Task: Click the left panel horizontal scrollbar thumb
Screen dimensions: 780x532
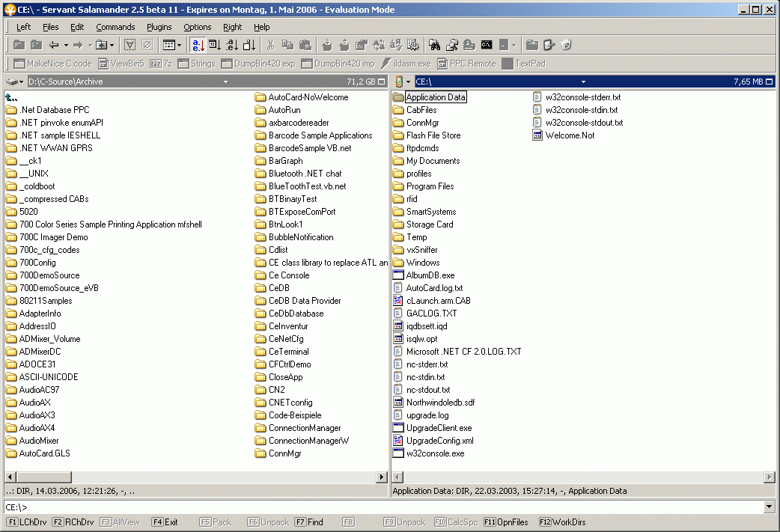Action: tap(43, 477)
